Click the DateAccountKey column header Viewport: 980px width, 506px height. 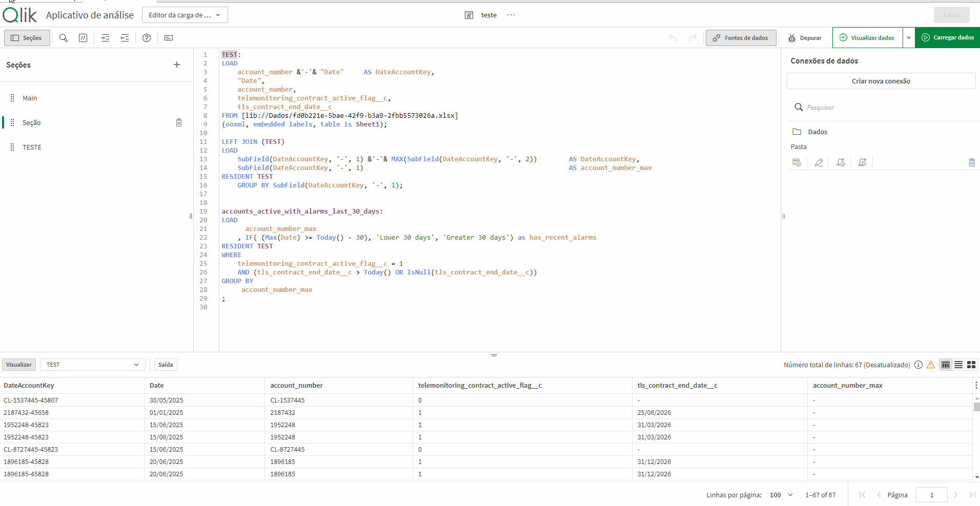click(72, 385)
